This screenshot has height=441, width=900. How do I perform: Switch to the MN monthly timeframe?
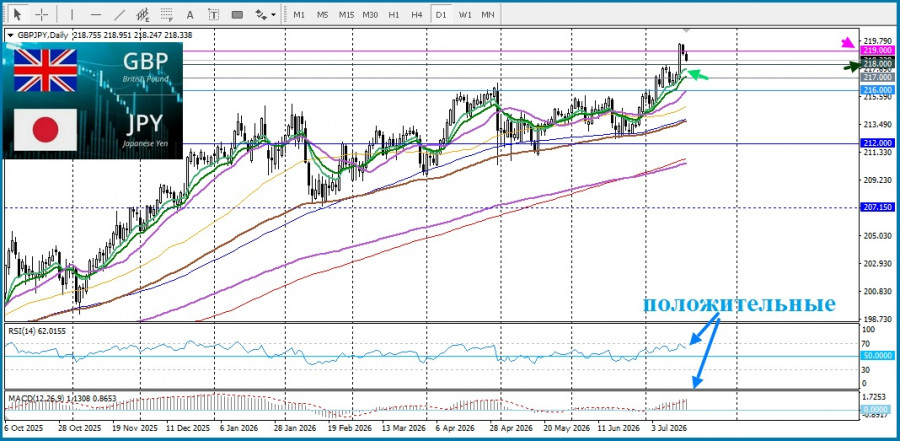coord(488,15)
